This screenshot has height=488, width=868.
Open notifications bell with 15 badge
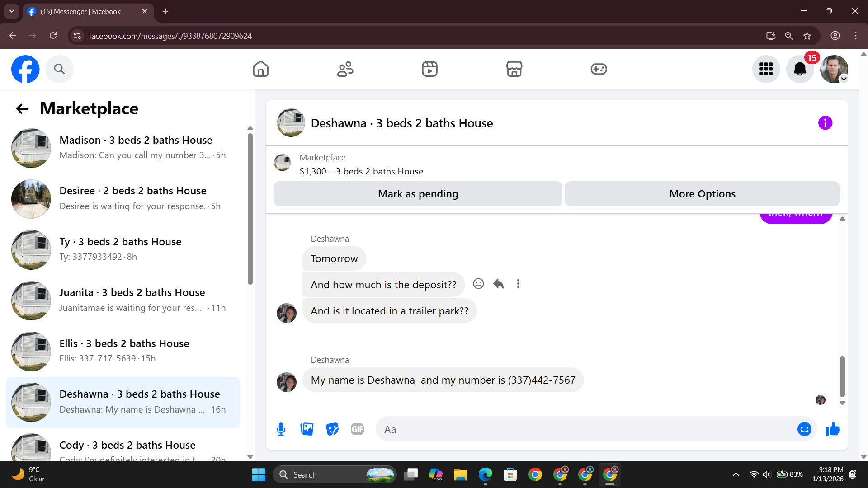(x=800, y=69)
